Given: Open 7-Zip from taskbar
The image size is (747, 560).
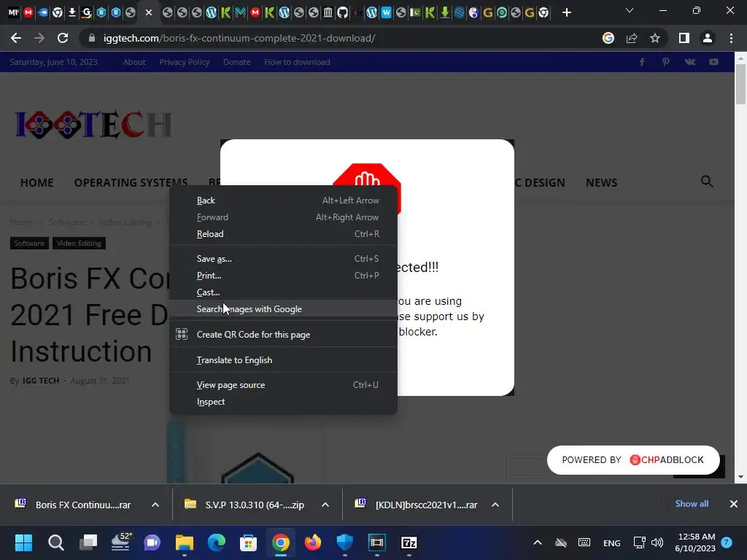Looking at the screenshot, I should click(409, 542).
